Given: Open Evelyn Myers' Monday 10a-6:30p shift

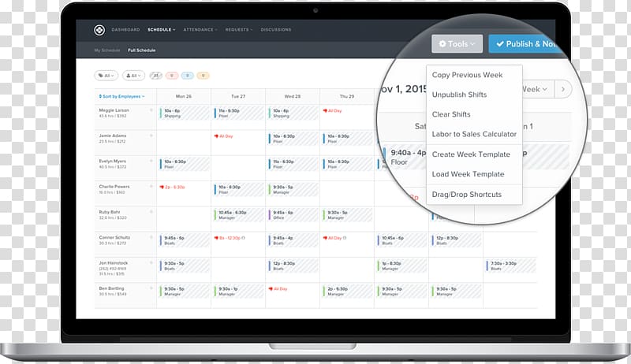Looking at the screenshot, I should tap(184, 164).
